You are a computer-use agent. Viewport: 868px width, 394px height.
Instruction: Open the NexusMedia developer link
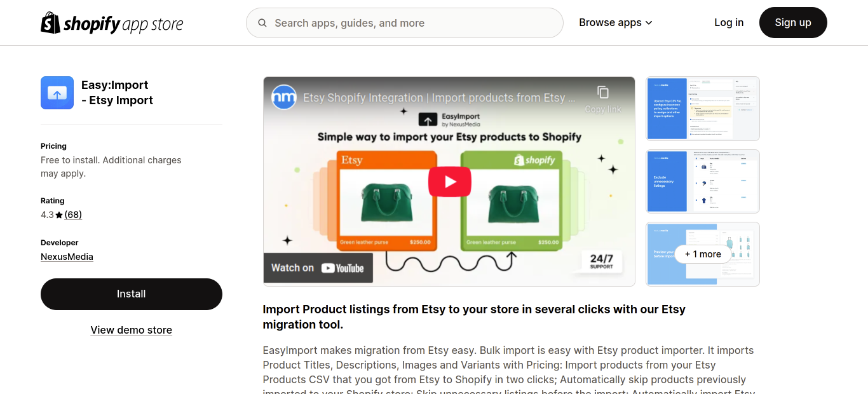tap(67, 257)
